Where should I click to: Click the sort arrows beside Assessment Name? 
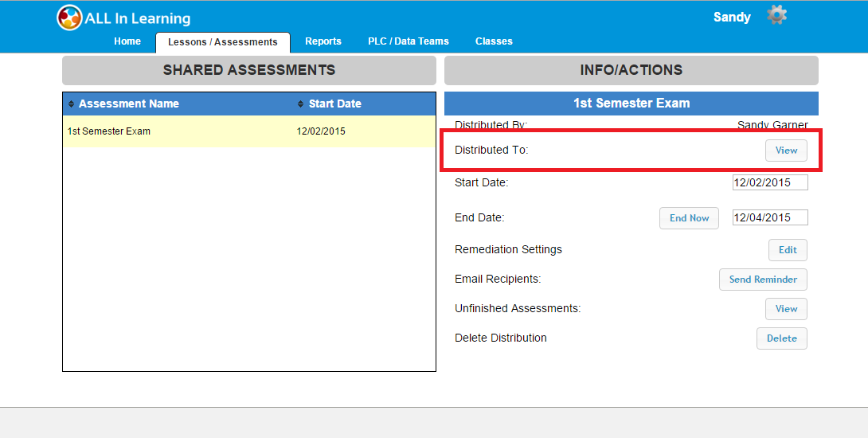(71, 104)
